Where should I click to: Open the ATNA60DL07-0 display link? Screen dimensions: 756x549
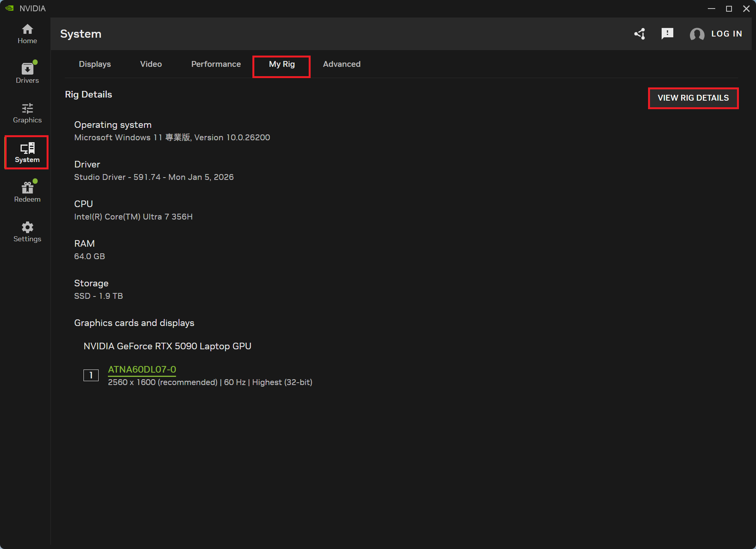click(x=142, y=369)
